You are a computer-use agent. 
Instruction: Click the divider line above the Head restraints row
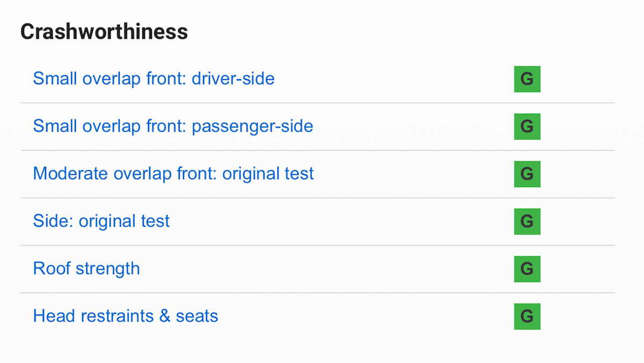(x=318, y=293)
